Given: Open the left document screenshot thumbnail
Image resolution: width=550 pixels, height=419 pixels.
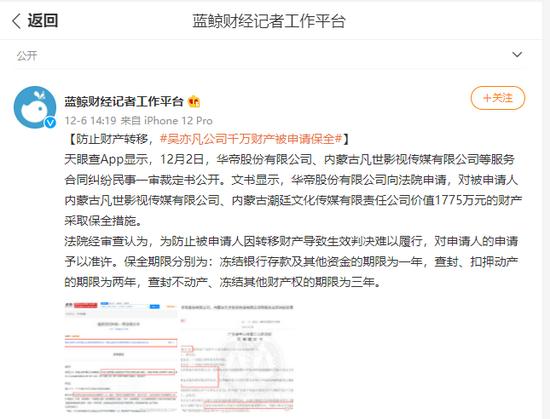Looking at the screenshot, I should 121,357.
